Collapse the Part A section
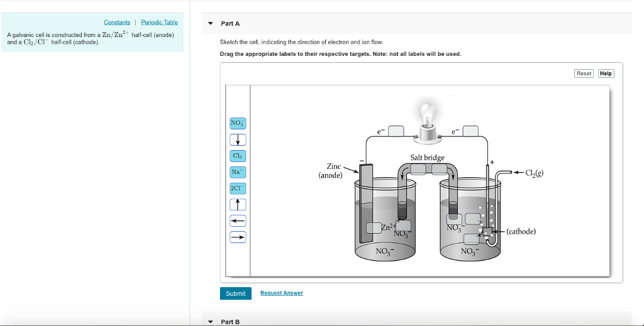 (211, 24)
